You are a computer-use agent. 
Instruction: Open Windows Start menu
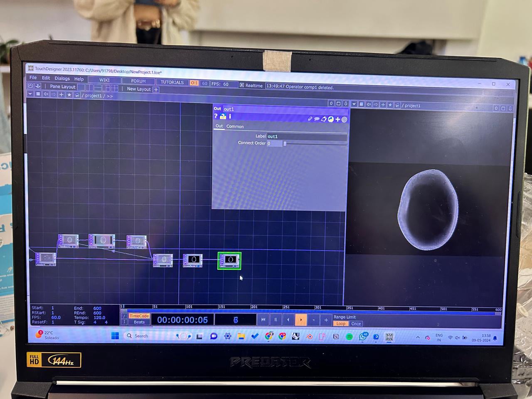pos(115,335)
